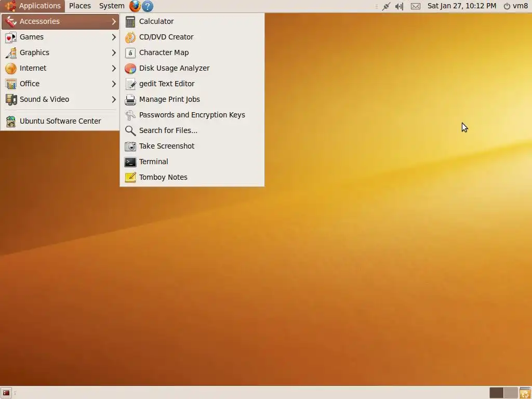Click the Internet category globe icon

pos(11,68)
